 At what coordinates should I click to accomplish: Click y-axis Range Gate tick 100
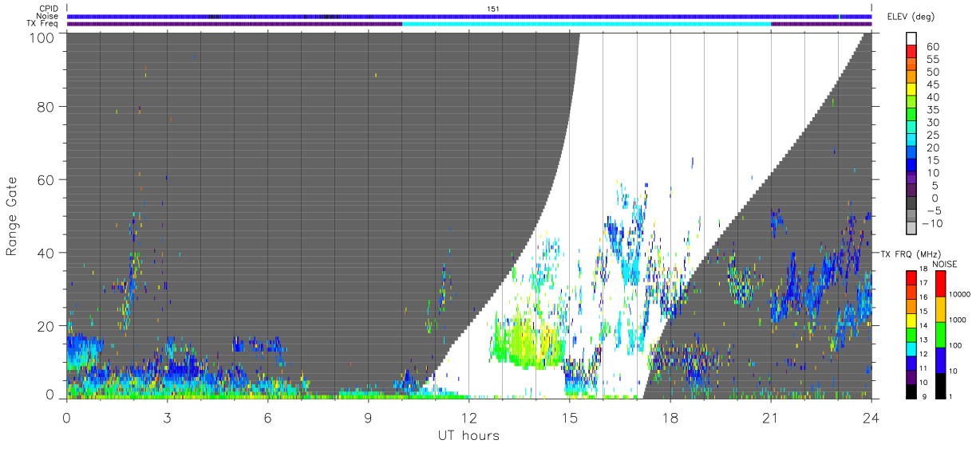coord(43,37)
